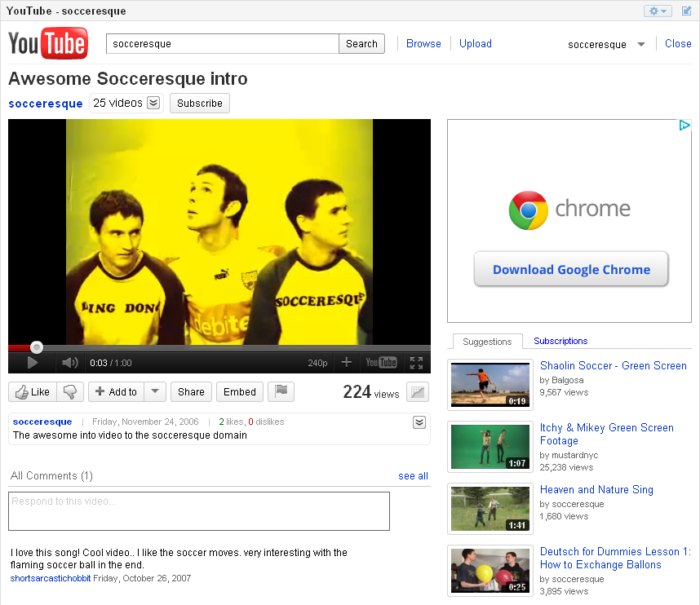This screenshot has height=605, width=700.
Task: Expand the 25 videos dropdown
Action: coord(153,103)
